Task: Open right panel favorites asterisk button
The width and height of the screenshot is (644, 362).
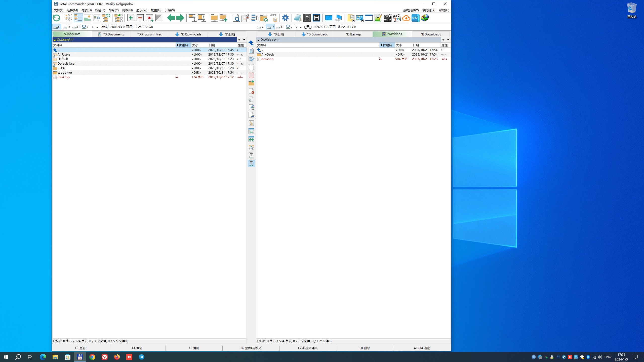Action: tap(443, 40)
